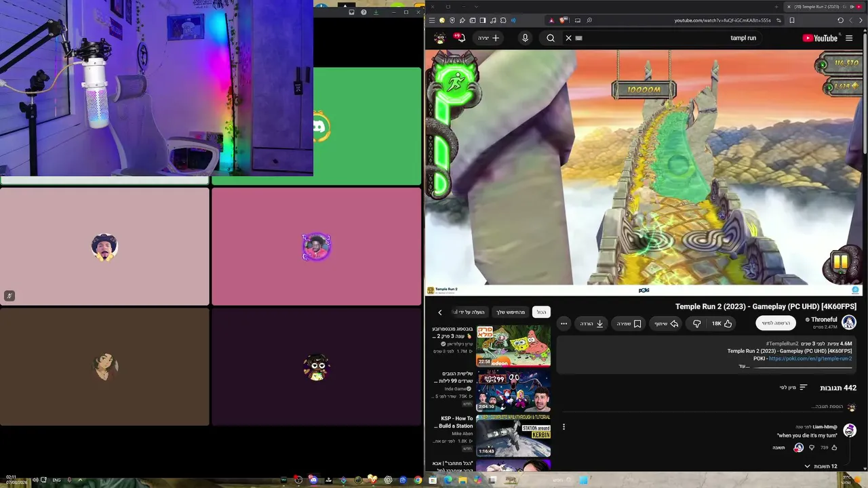Click the add a comment field
This screenshot has width=868, height=488.
(702, 407)
